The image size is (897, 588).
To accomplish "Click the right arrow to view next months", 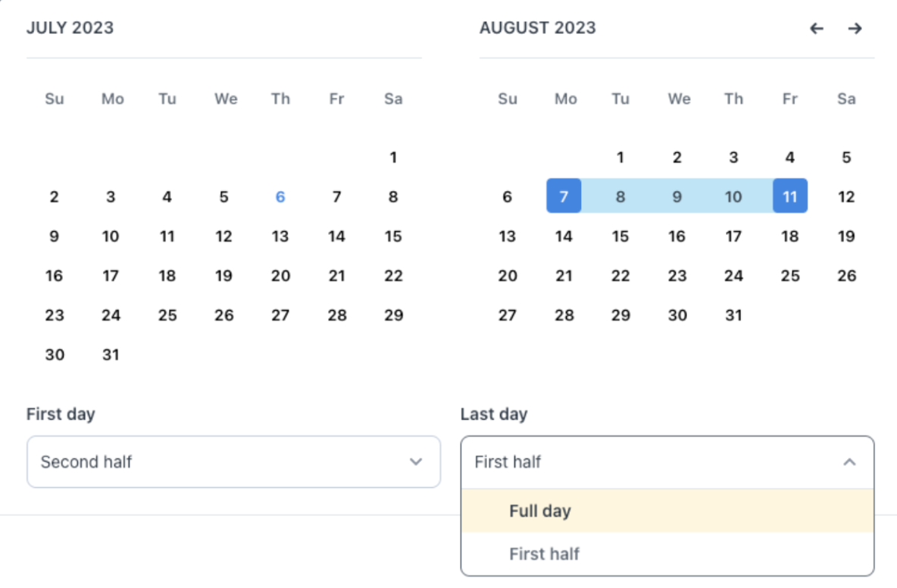I will coord(855,28).
